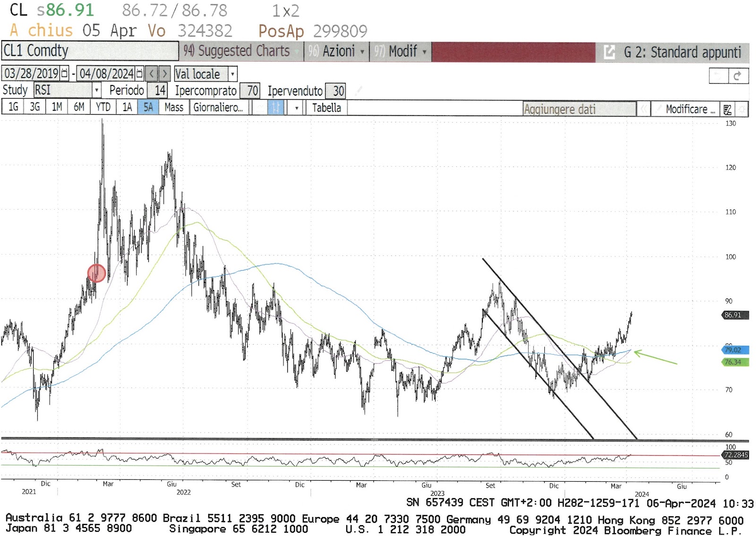Select the 1M time range tab

(x=57, y=107)
